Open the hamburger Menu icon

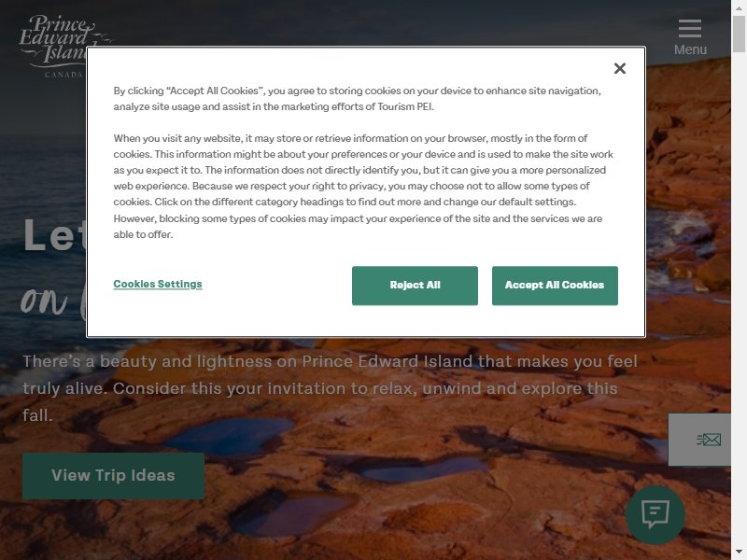pos(689,29)
